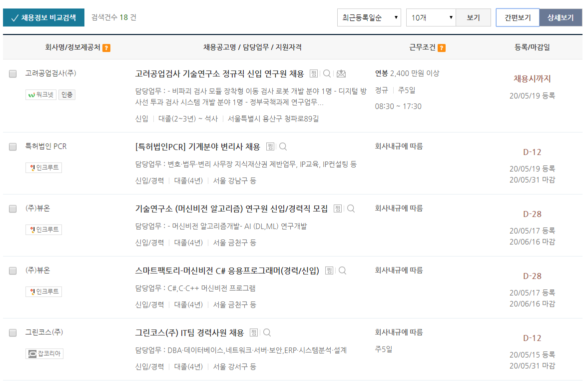Open [특허법인PCR] 기계분야 변리사 채용 posting

coord(198,146)
